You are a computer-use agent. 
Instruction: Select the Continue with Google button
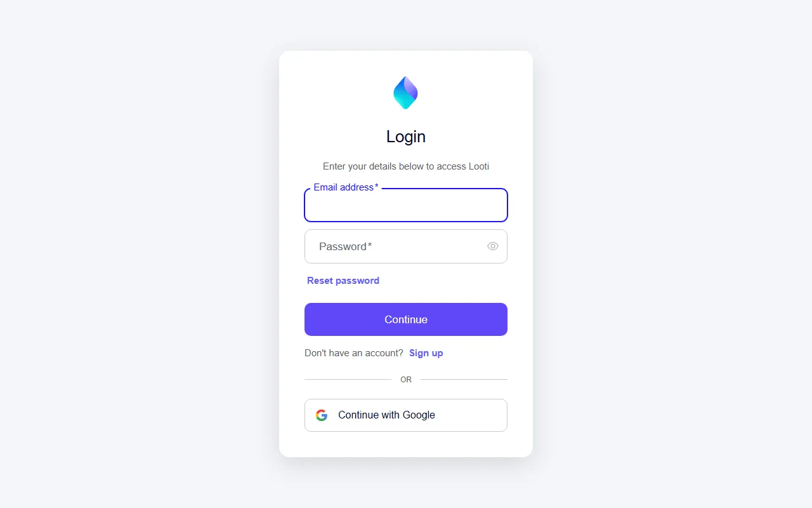(406, 415)
